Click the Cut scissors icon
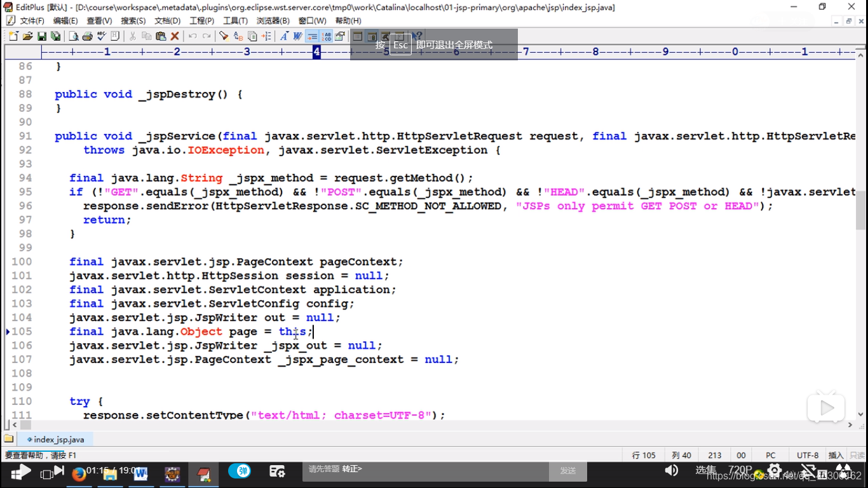The image size is (868, 488). coord(133,36)
